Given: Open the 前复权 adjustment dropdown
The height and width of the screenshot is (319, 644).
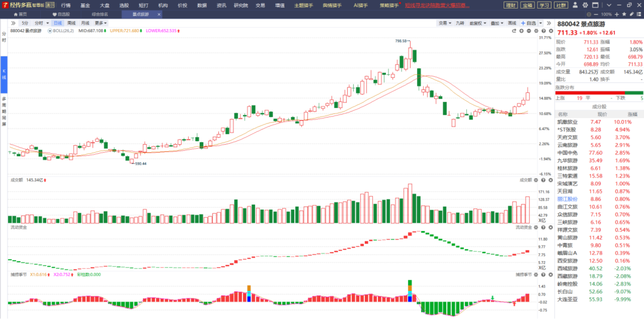Looking at the screenshot, I should pos(477,23).
